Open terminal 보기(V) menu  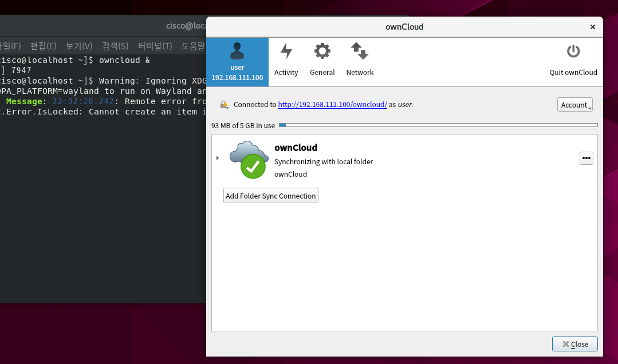(x=79, y=46)
